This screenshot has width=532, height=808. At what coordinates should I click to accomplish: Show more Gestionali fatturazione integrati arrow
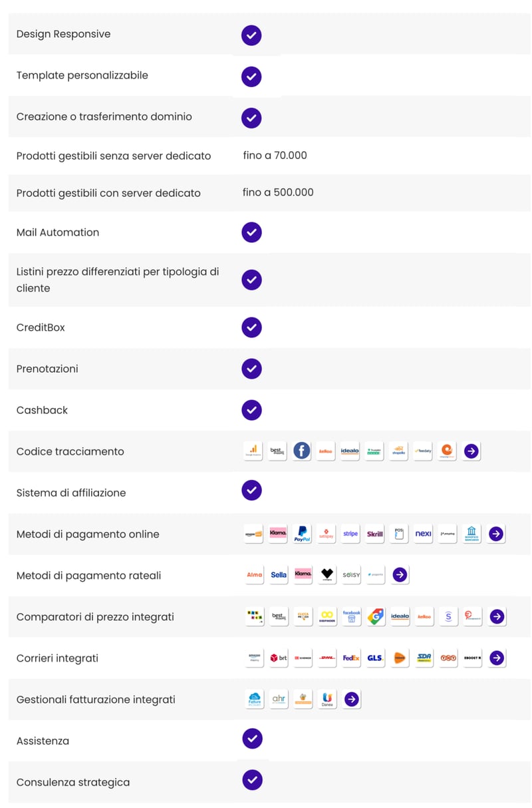click(x=352, y=699)
